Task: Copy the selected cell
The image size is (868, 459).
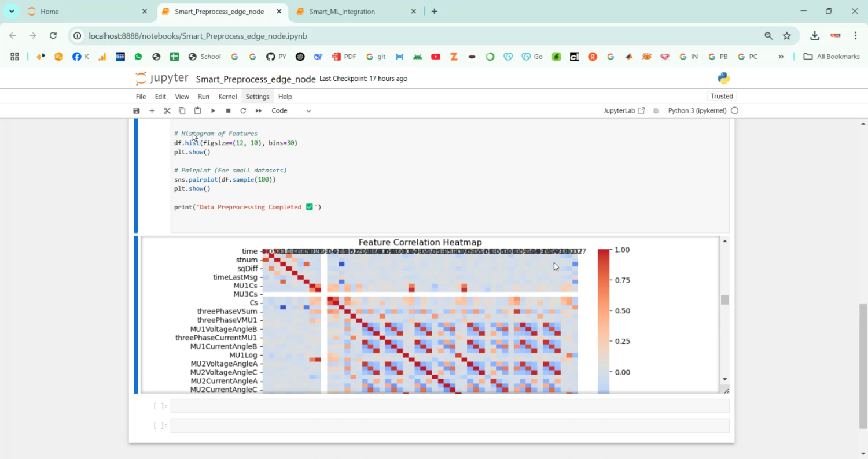Action: (182, 110)
